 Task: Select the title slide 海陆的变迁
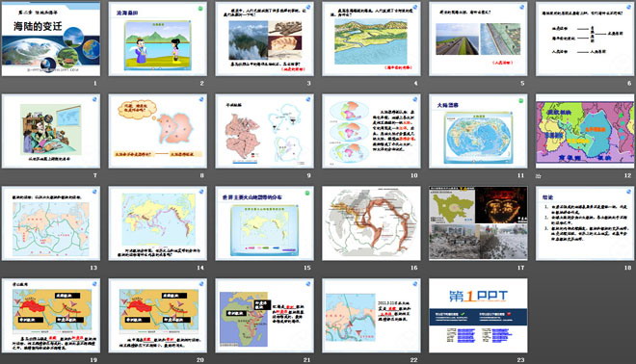pyautogui.click(x=51, y=39)
